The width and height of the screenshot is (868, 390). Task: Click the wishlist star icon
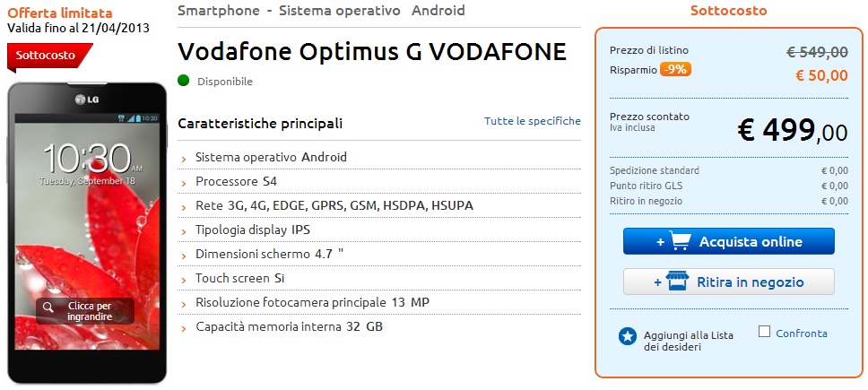[628, 336]
